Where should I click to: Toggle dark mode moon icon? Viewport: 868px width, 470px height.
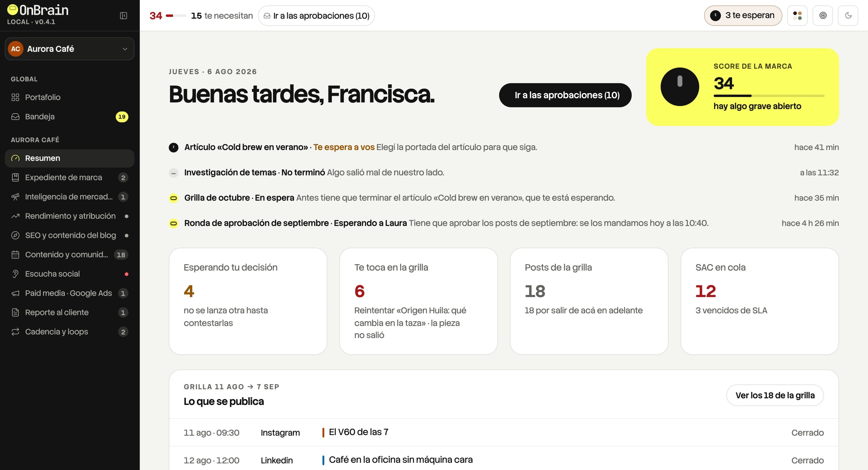tap(848, 15)
